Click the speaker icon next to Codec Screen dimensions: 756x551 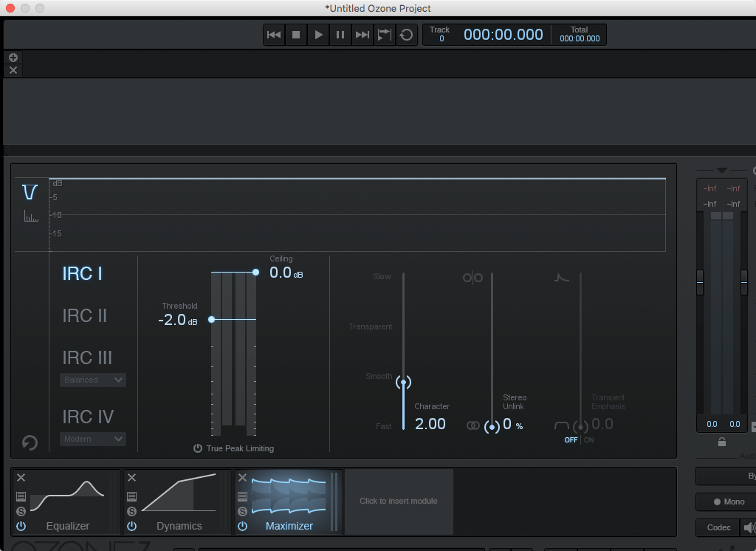[749, 527]
